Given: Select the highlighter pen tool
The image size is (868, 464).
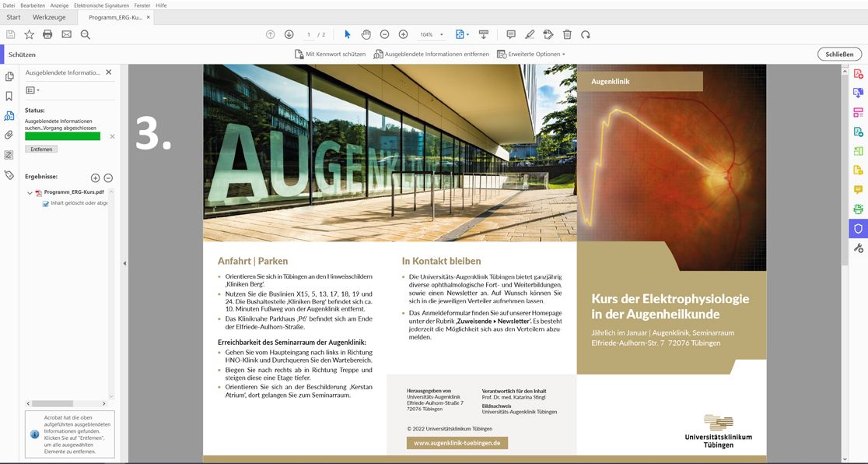Looking at the screenshot, I should tap(530, 34).
